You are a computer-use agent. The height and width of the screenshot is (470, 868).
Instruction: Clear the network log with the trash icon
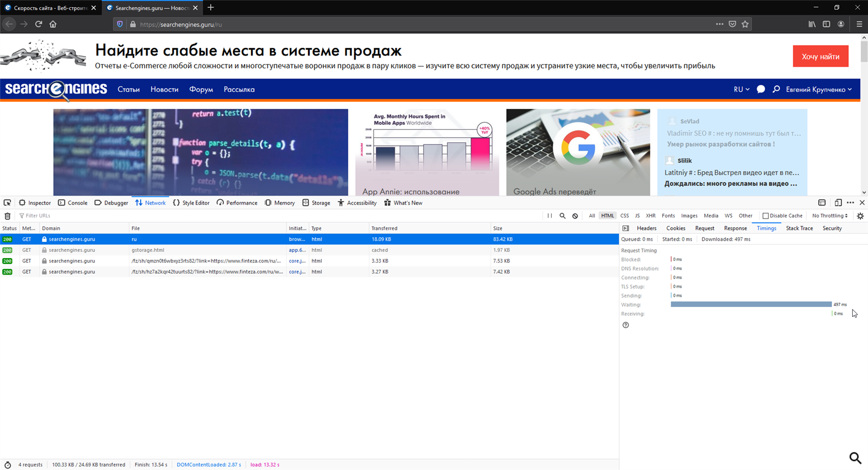click(x=7, y=216)
